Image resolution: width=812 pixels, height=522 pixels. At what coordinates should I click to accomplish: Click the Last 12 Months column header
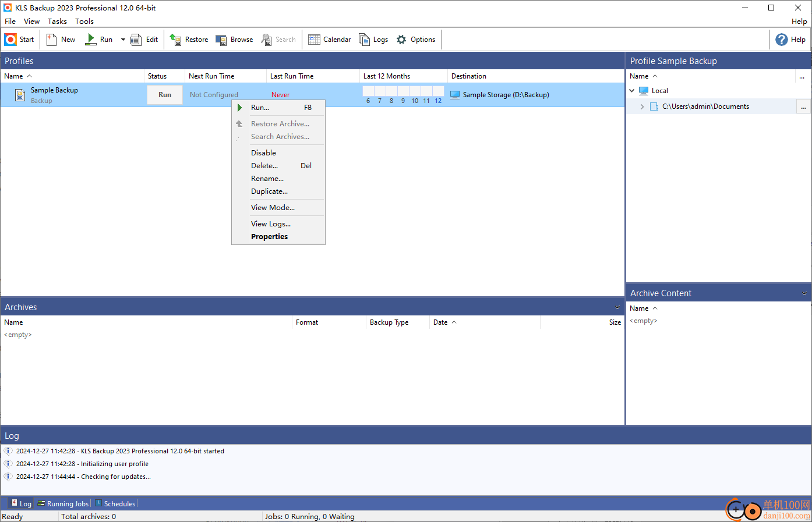tap(404, 76)
